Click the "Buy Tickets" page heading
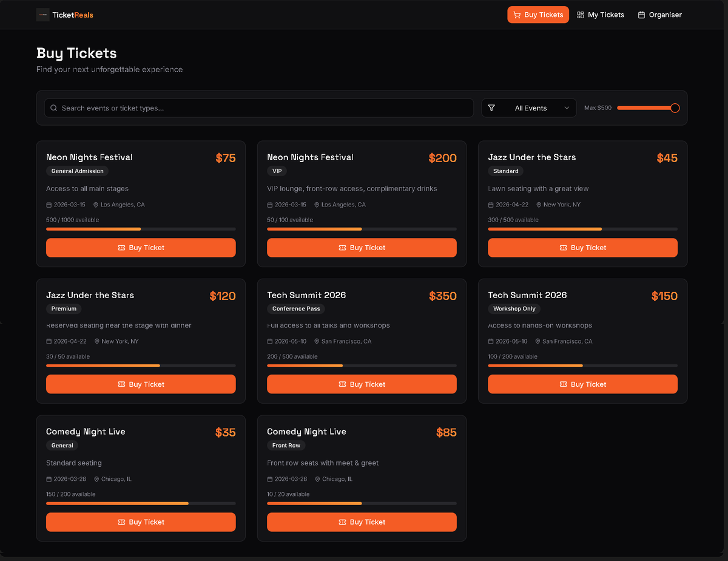728x561 pixels. click(76, 53)
